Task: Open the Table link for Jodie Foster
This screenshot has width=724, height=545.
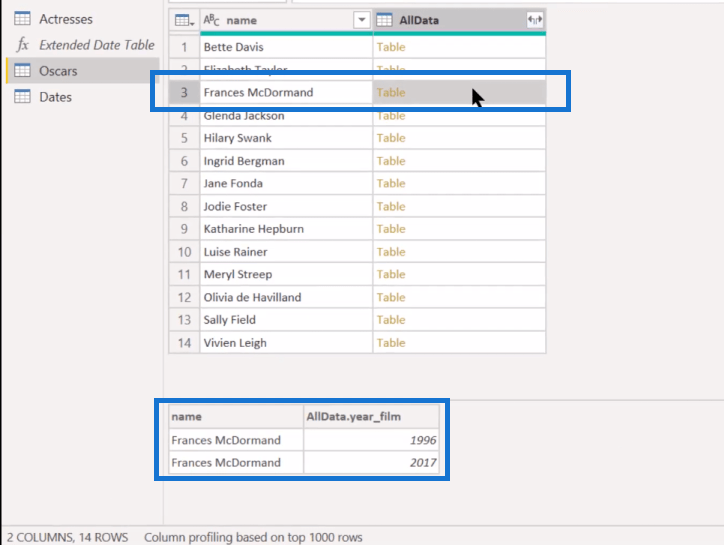Action: point(391,206)
